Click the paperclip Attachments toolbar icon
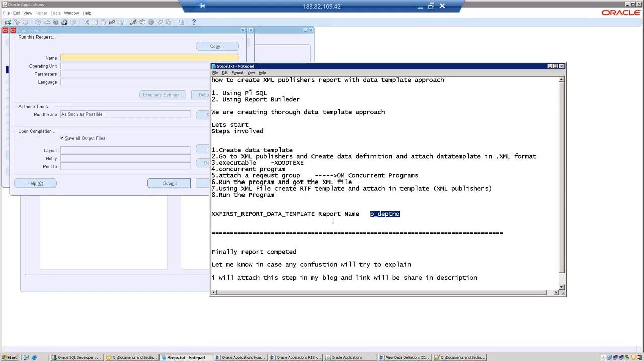This screenshot has width=644, height=362. [x=160, y=22]
